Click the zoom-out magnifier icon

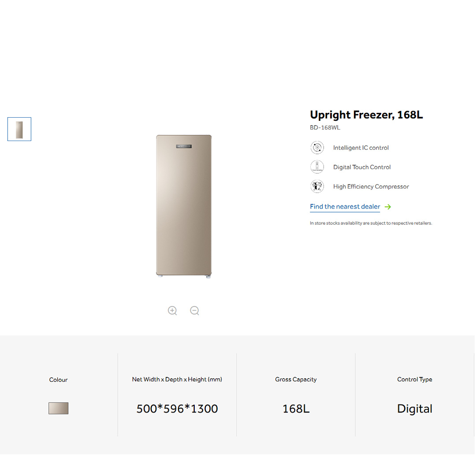pos(194,310)
